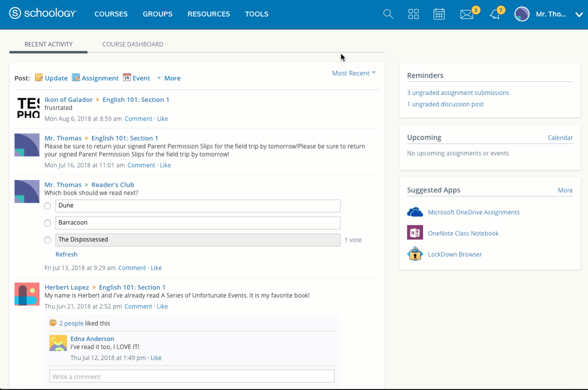Screen dimensions: 588x390
Task: Switch to the Course Dashboard tab
Action: tap(132, 44)
